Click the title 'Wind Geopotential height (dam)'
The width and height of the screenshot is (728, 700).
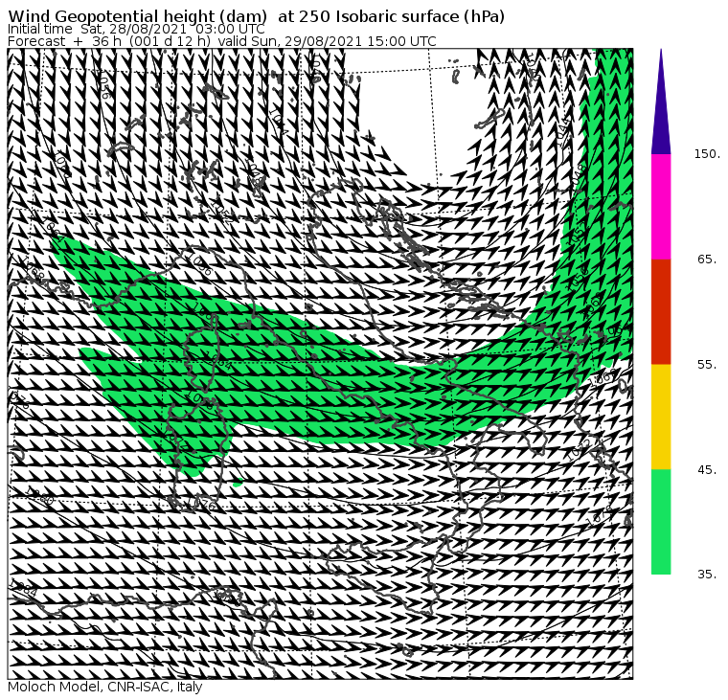pyautogui.click(x=137, y=16)
